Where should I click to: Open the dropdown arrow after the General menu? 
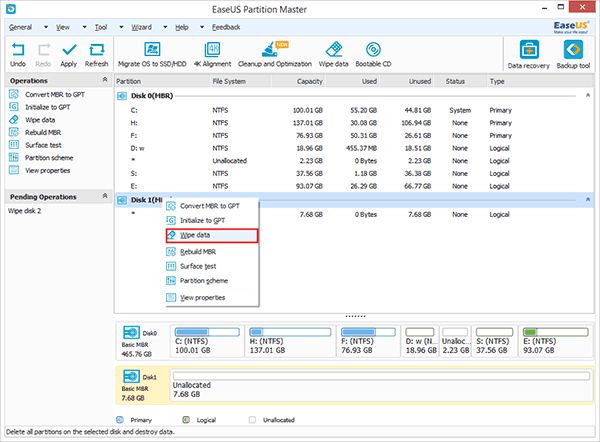click(46, 27)
